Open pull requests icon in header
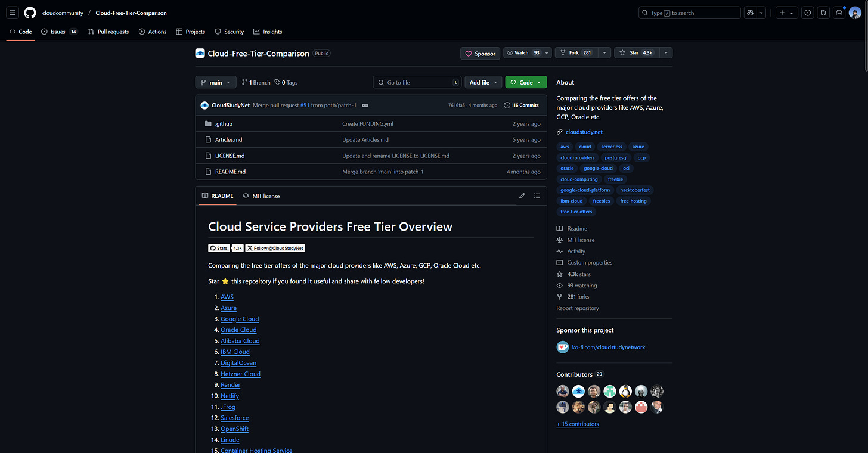 point(823,13)
